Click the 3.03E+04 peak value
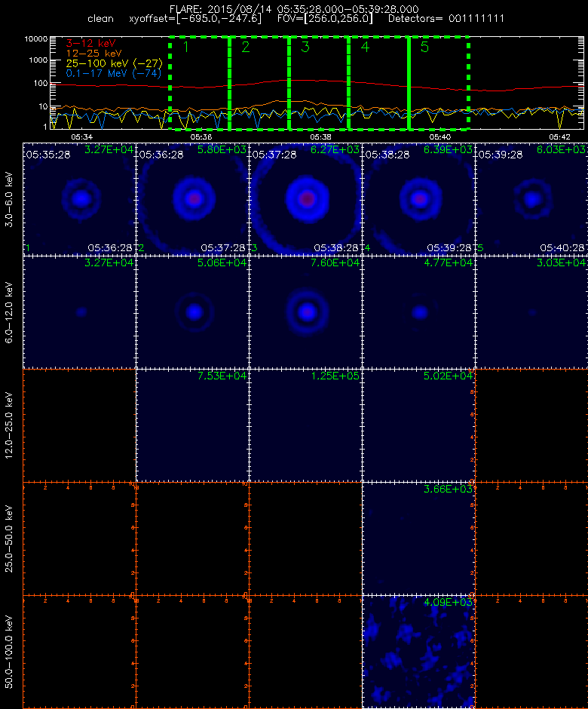The image size is (588, 709). (561, 262)
